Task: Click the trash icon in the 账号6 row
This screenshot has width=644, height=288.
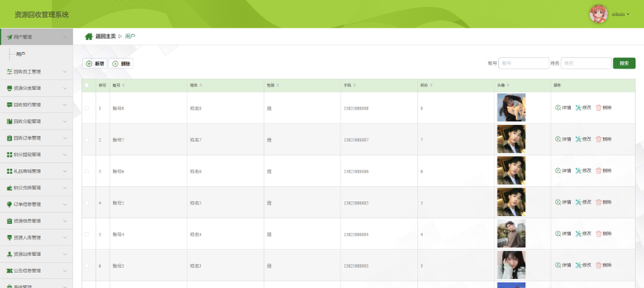Action: (599, 170)
